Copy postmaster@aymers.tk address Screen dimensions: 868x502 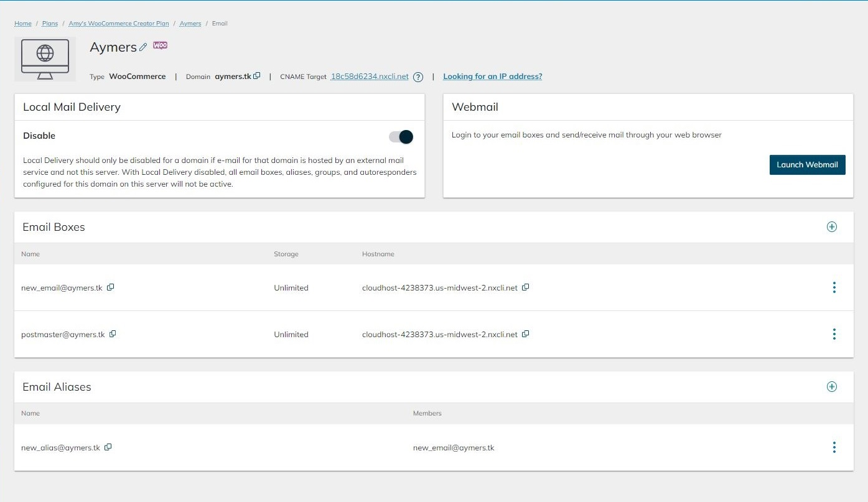pyautogui.click(x=113, y=334)
